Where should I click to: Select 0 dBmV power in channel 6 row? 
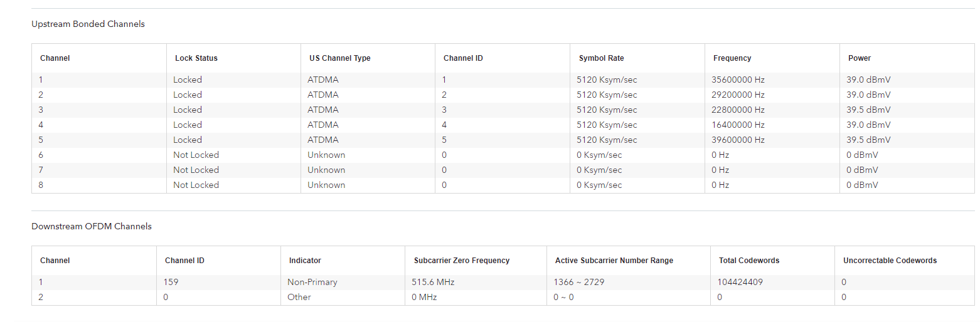coord(862,155)
